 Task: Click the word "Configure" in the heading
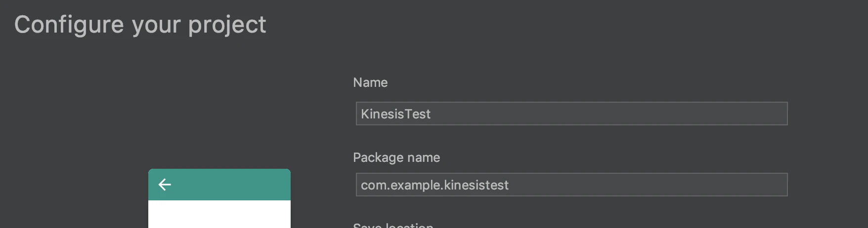69,25
